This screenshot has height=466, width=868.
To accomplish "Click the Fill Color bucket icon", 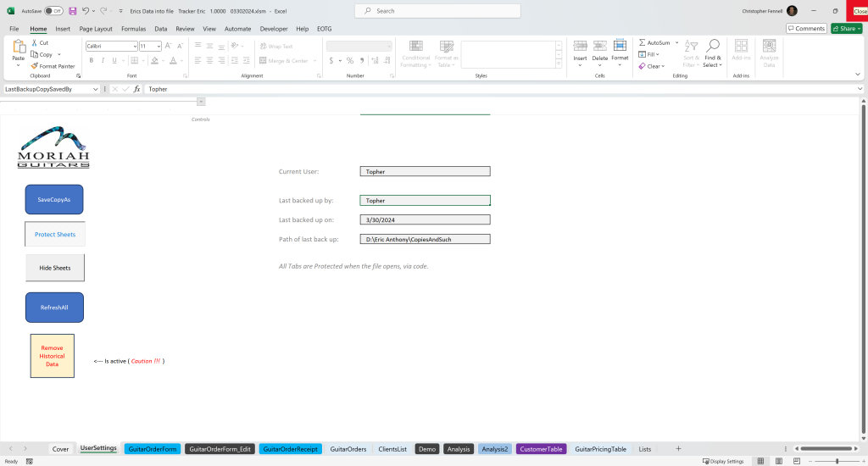I will (x=155, y=60).
